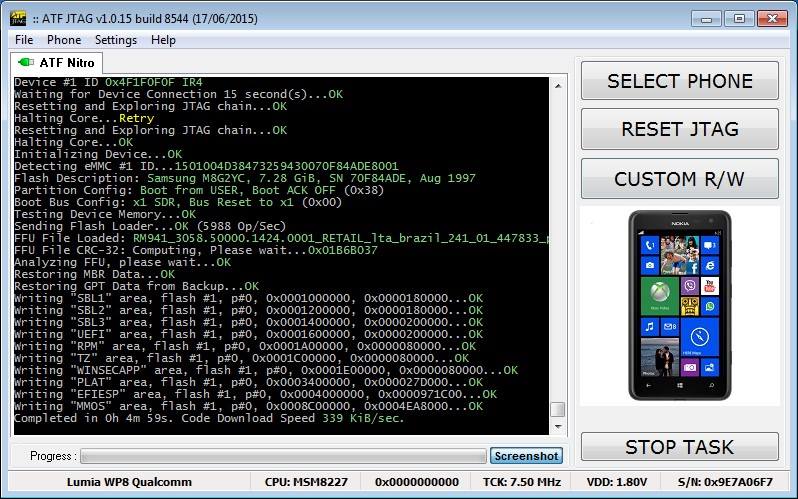
Task: Open the File menu
Action: click(24, 40)
